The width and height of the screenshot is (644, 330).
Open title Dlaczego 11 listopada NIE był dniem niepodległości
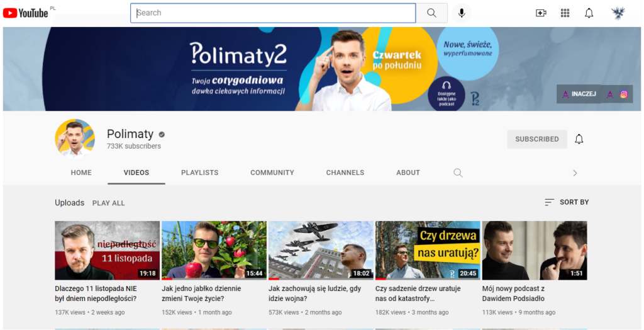tap(96, 294)
